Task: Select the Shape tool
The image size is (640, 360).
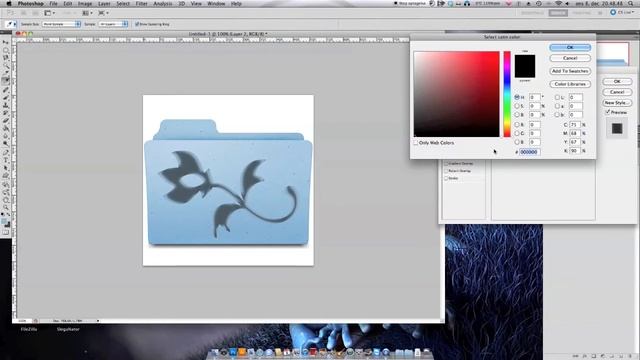Action: 6,176
